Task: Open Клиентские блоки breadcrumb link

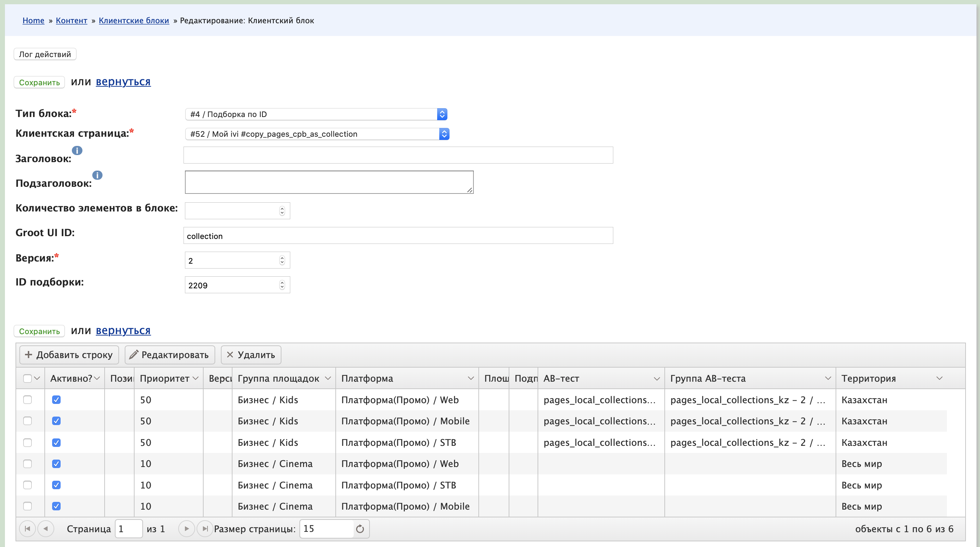Action: click(x=134, y=20)
